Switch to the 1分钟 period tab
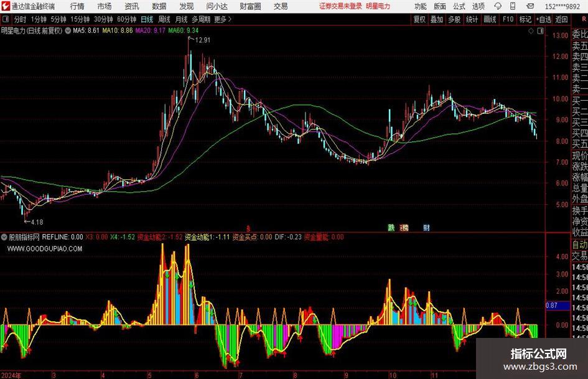 point(39,19)
